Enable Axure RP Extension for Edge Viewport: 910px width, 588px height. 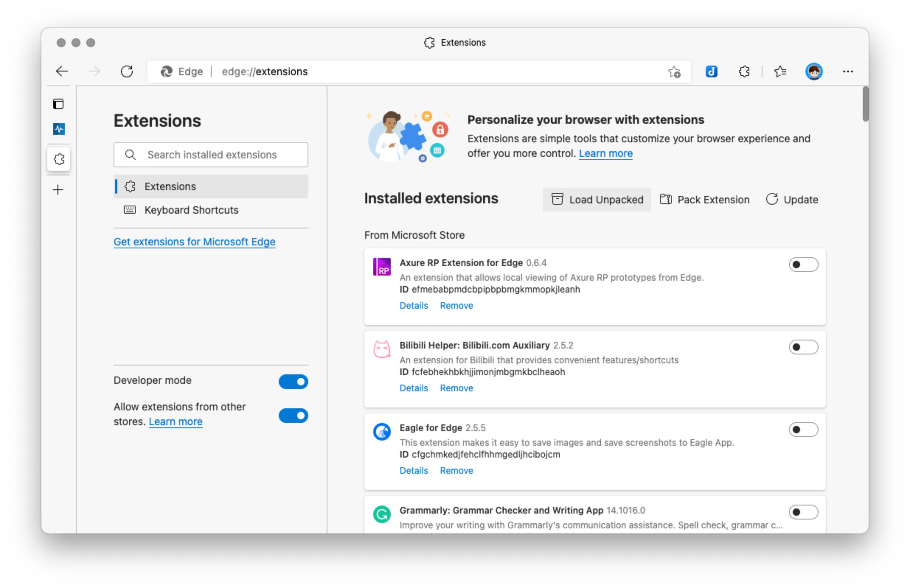point(803,265)
